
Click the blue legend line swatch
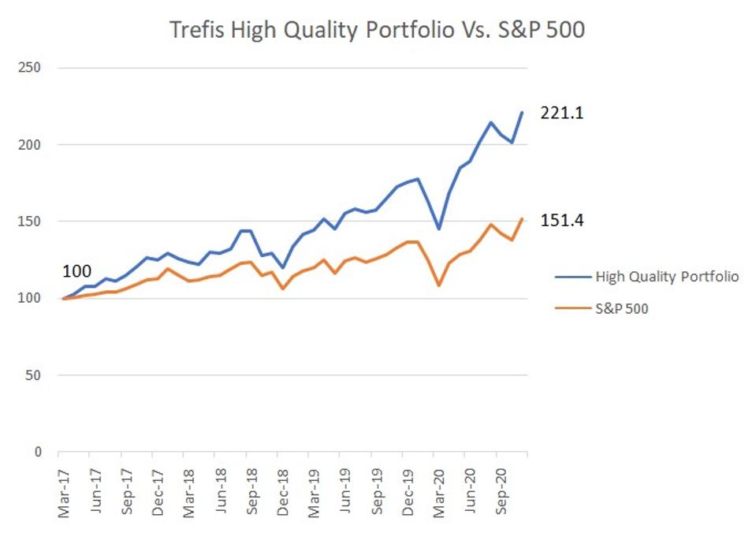[x=573, y=277]
